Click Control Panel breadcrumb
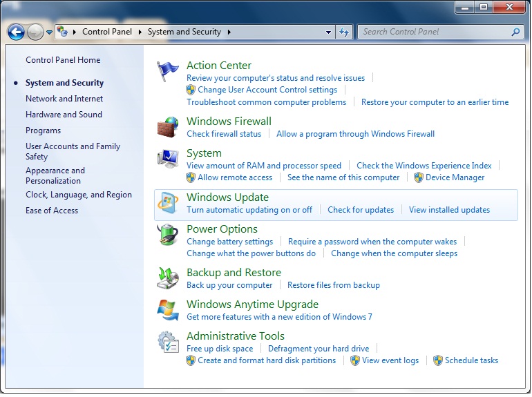The width and height of the screenshot is (532, 397). (107, 32)
